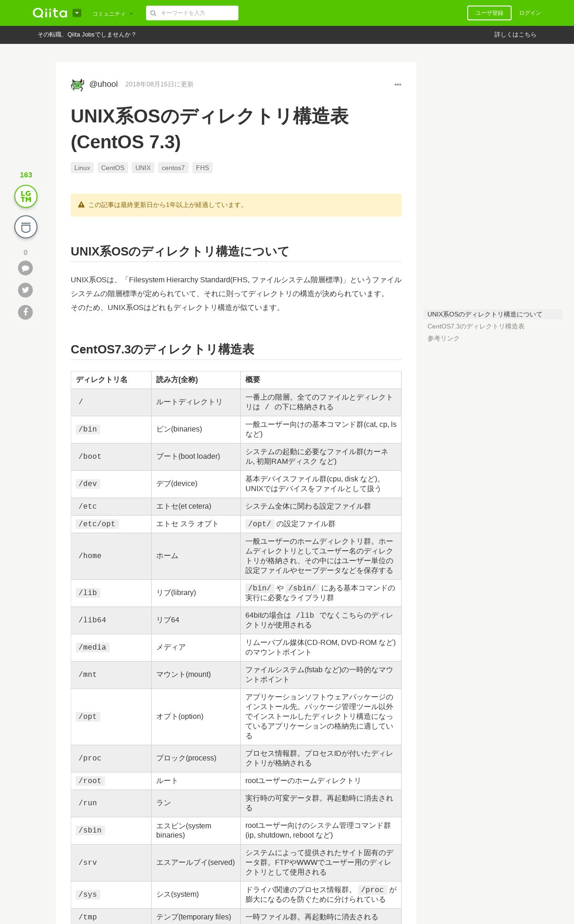Click the warning triangle icon
This screenshot has height=924, width=574.
tap(81, 205)
